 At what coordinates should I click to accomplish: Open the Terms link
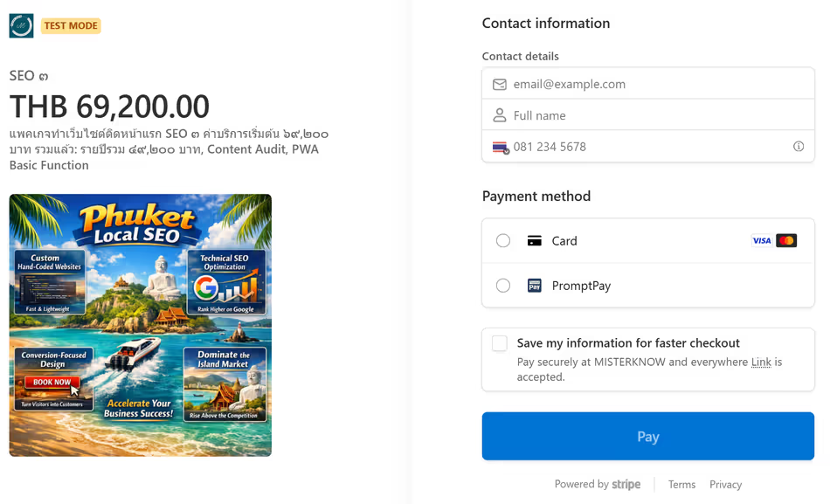[x=681, y=485]
